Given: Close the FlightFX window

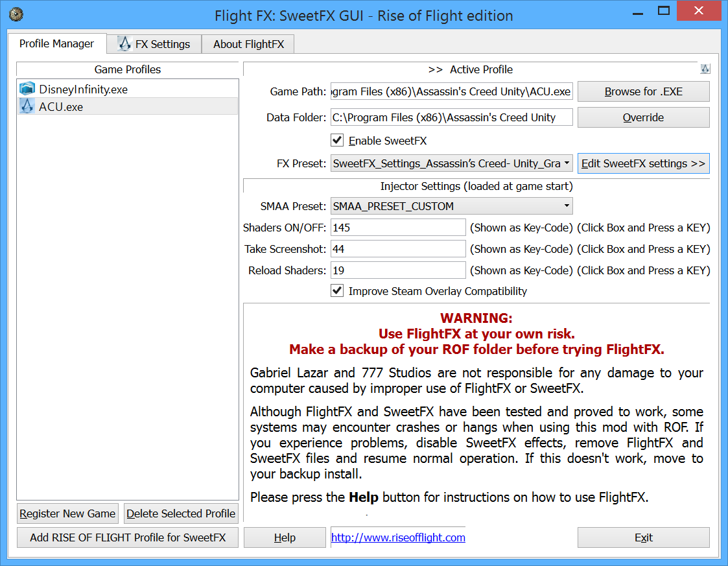Looking at the screenshot, I should point(698,10).
